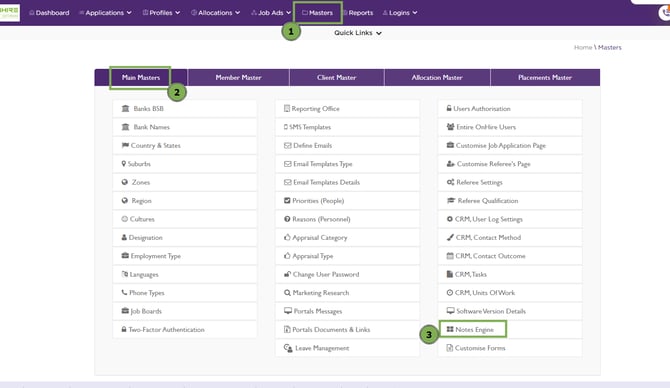Click the lock icon beside Two-Factor Authentication
The image size is (670, 388).
click(x=124, y=329)
